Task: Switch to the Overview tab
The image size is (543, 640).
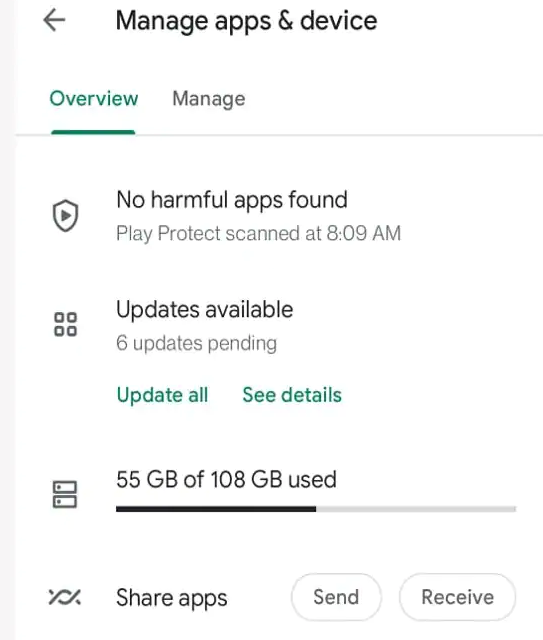Action: [93, 99]
